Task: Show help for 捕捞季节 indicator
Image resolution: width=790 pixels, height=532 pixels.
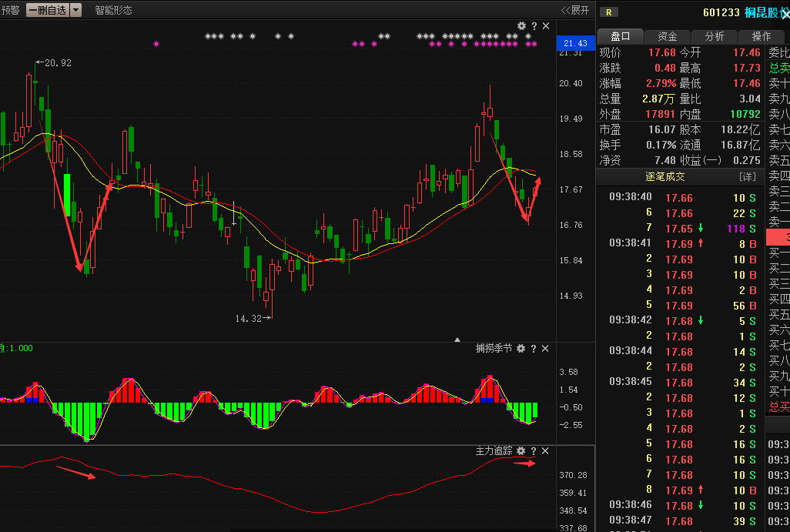Action: tap(533, 349)
